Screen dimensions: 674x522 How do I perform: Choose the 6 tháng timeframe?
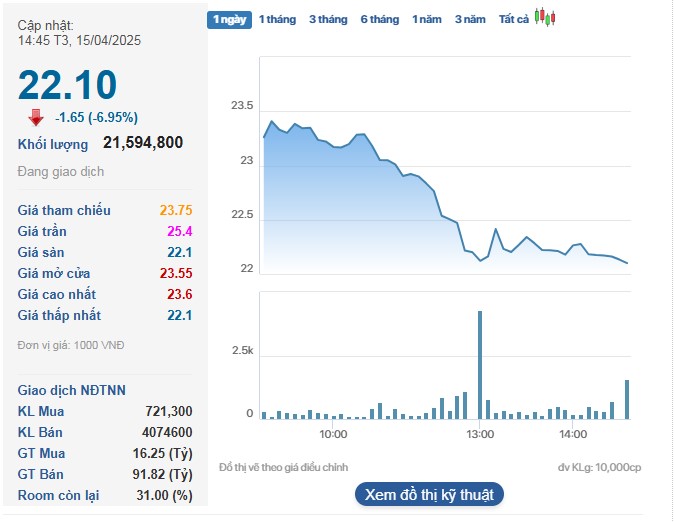pos(379,19)
